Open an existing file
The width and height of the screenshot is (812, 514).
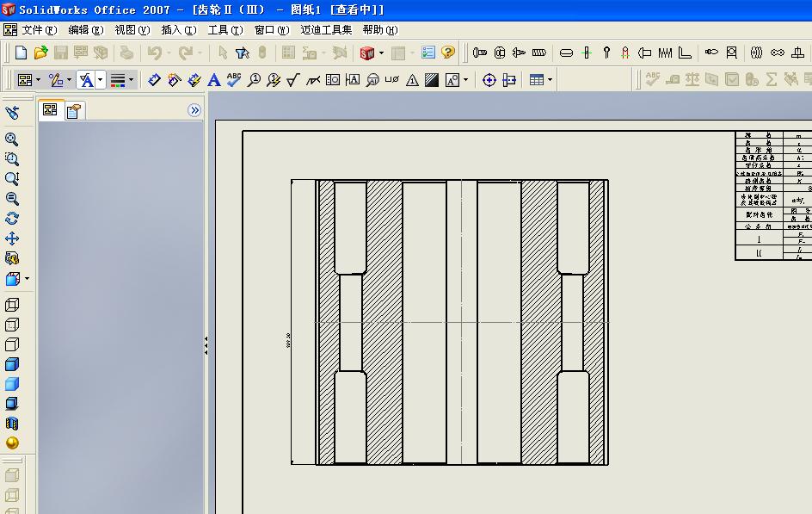click(x=41, y=53)
